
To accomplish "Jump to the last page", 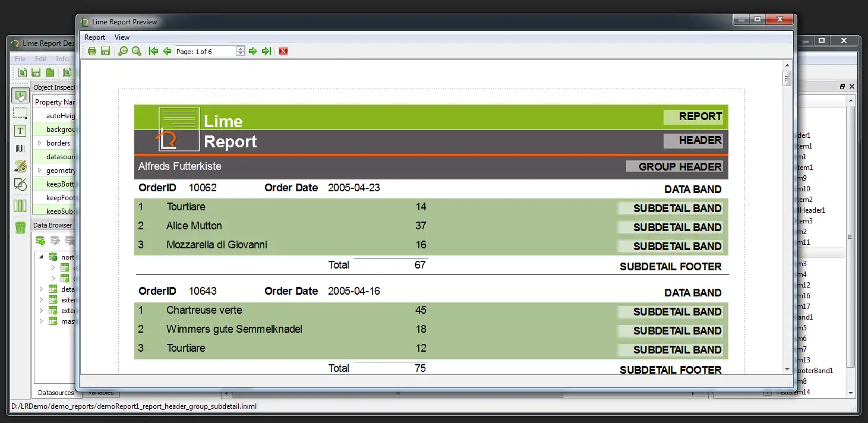I will pos(266,51).
